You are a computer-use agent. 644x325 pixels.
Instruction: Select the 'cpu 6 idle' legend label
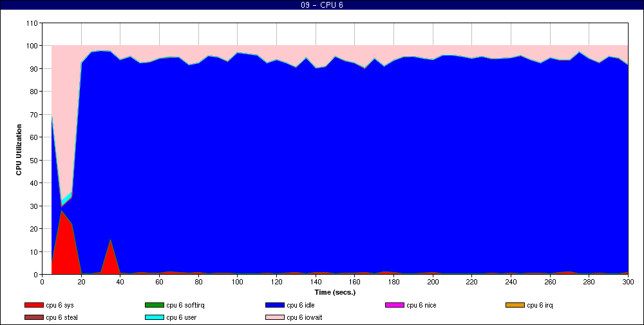coord(301,305)
